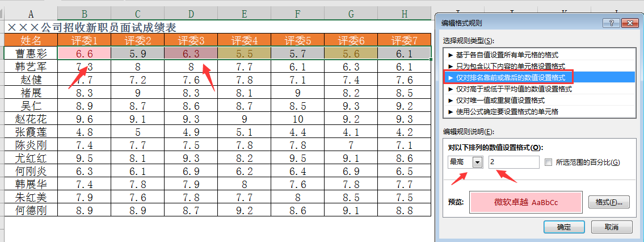
Task: Select rule 仅对排名靠前或靠后的数值设置格式
Action: [x=539, y=77]
